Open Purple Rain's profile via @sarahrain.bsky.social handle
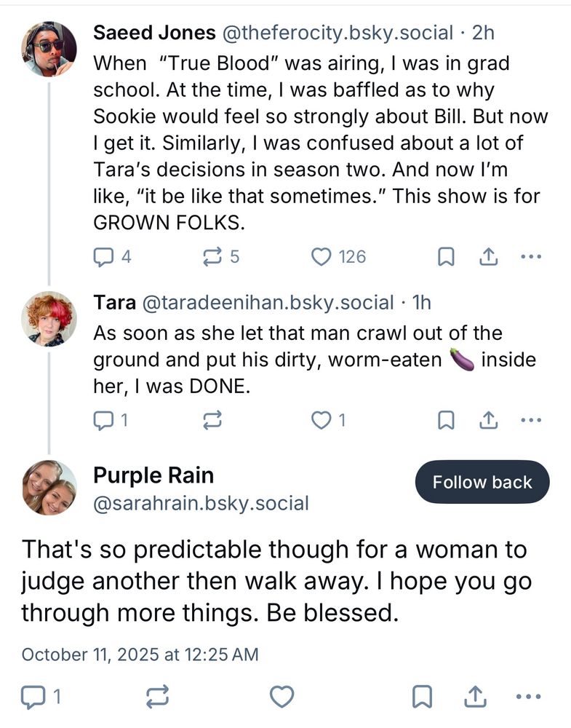The height and width of the screenshot is (728, 571). coord(201,503)
